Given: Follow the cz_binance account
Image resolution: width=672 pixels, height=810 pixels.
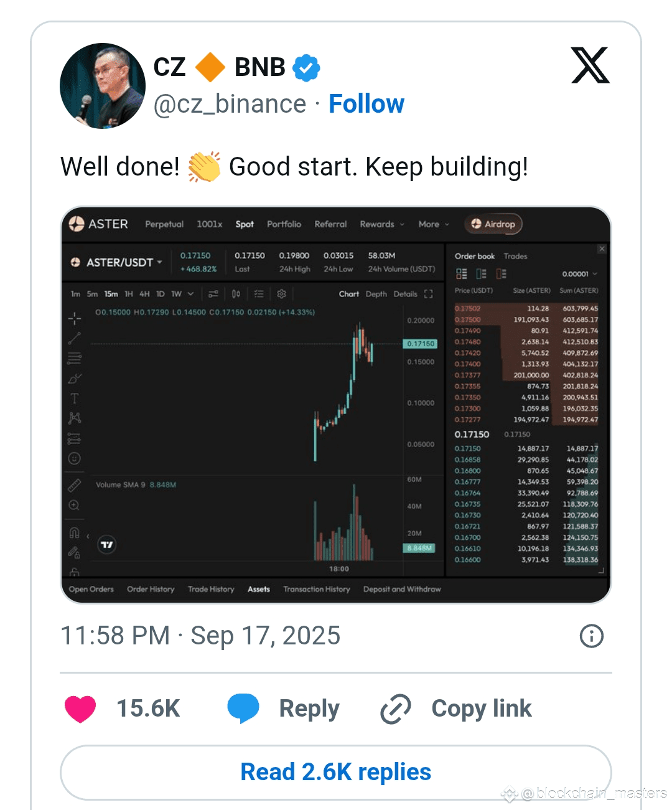Looking at the screenshot, I should [366, 104].
